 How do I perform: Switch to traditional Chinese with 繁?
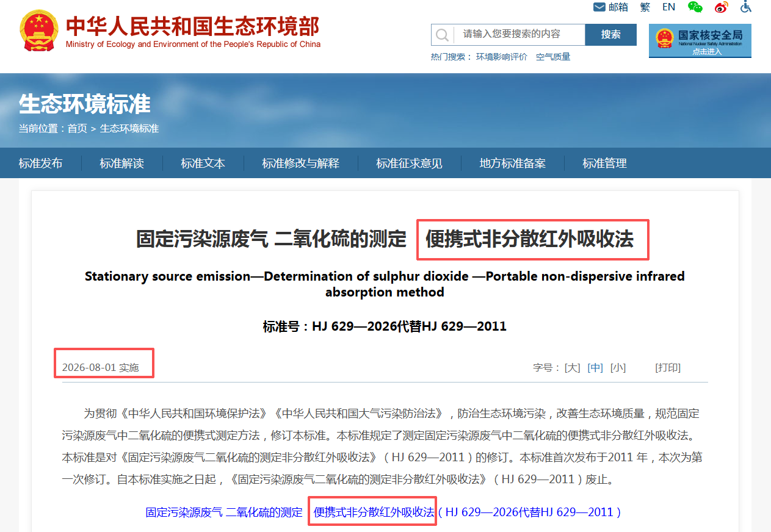pyautogui.click(x=645, y=7)
